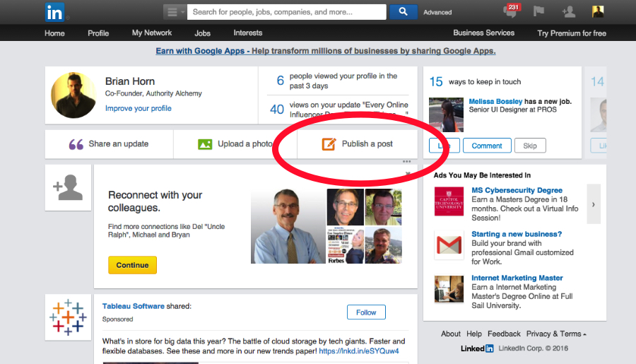Open the Jobs menu item
This screenshot has width=636, height=364.
coord(202,33)
